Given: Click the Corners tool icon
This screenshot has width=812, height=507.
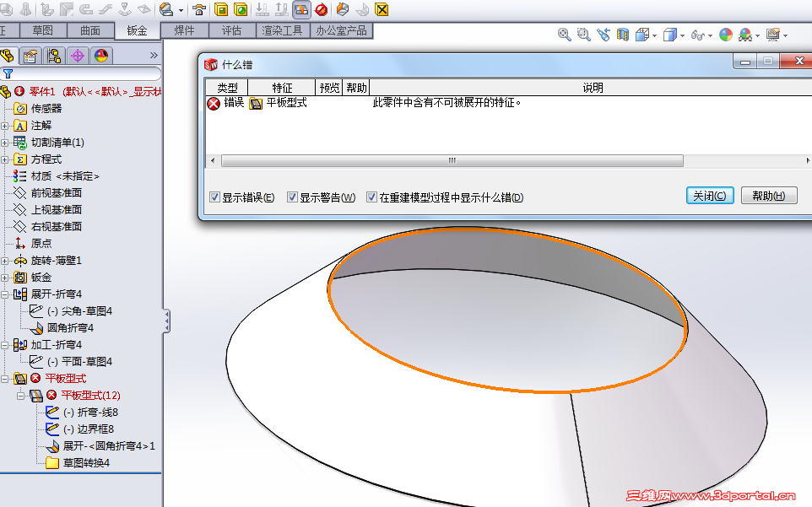Looking at the screenshot, I should pos(166,9).
